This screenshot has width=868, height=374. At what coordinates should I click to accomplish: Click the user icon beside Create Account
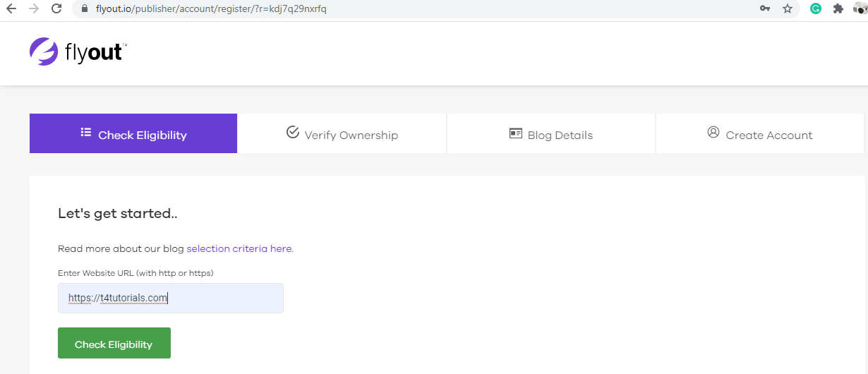713,132
